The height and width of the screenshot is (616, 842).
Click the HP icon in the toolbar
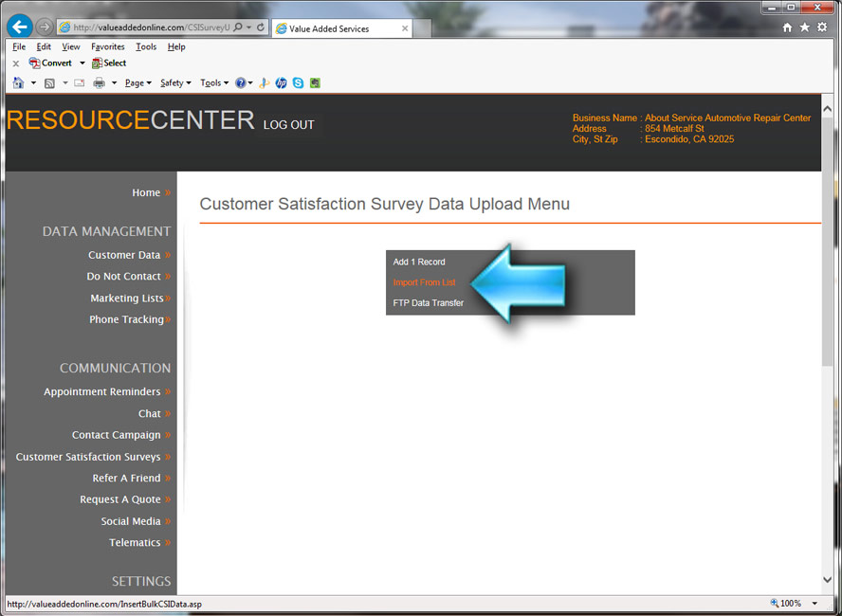coord(281,83)
